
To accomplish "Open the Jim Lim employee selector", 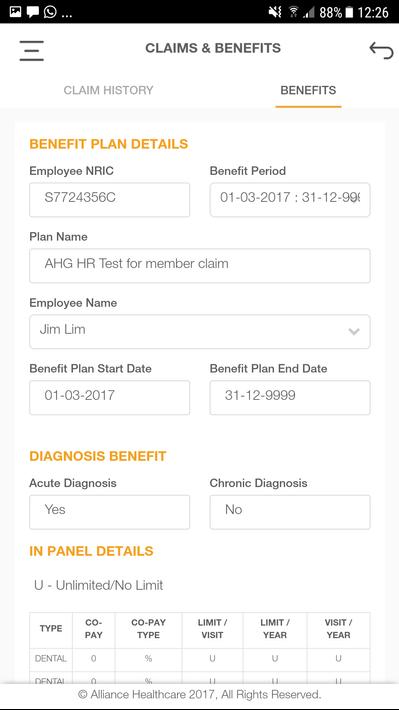I will tap(200, 331).
